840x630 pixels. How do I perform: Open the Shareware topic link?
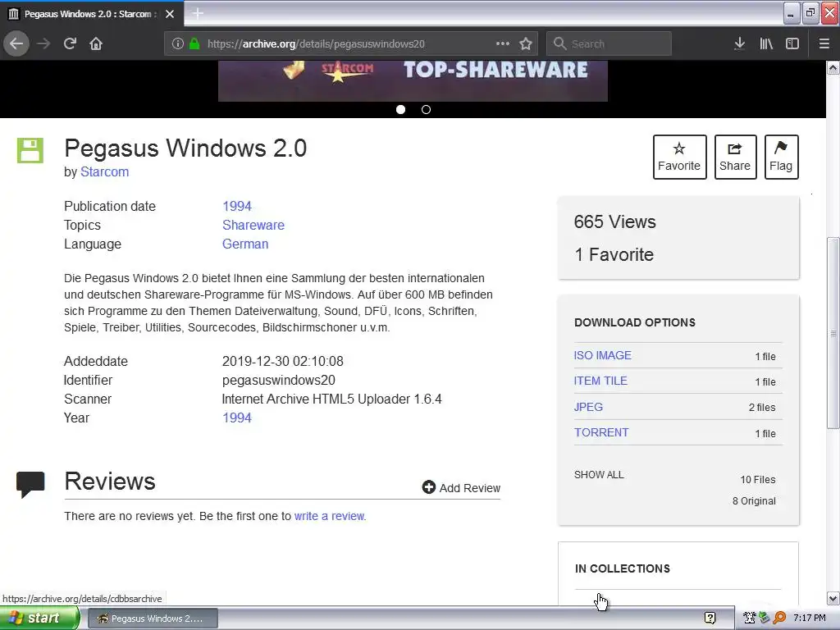[253, 225]
